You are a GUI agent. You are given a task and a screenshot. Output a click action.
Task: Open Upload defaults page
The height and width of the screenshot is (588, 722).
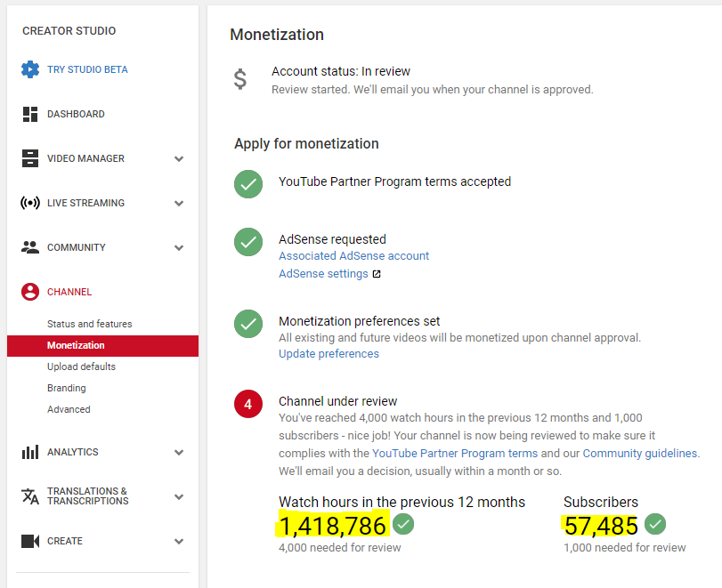click(81, 366)
